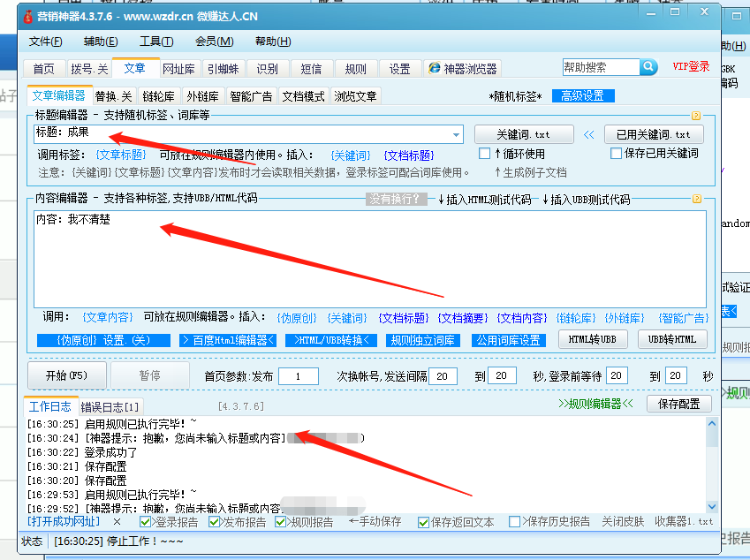Click 保存配置 to save configuration
The image size is (750, 560).
click(680, 405)
